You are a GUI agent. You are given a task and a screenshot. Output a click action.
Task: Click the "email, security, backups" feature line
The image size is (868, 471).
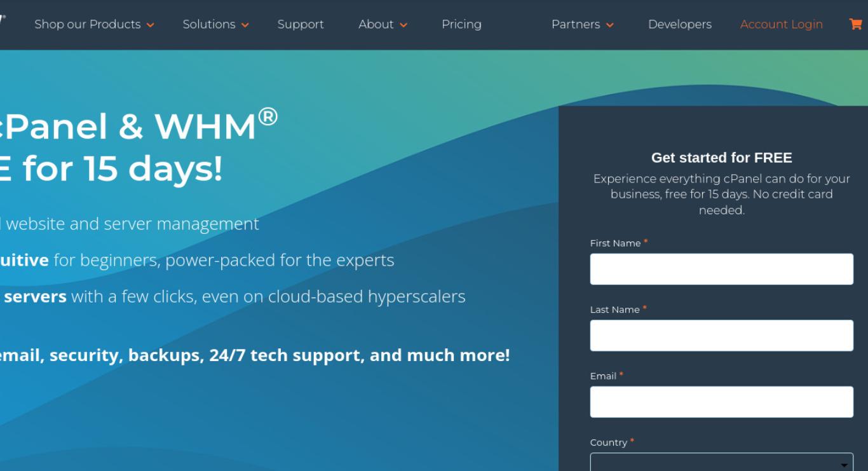pyautogui.click(x=255, y=355)
